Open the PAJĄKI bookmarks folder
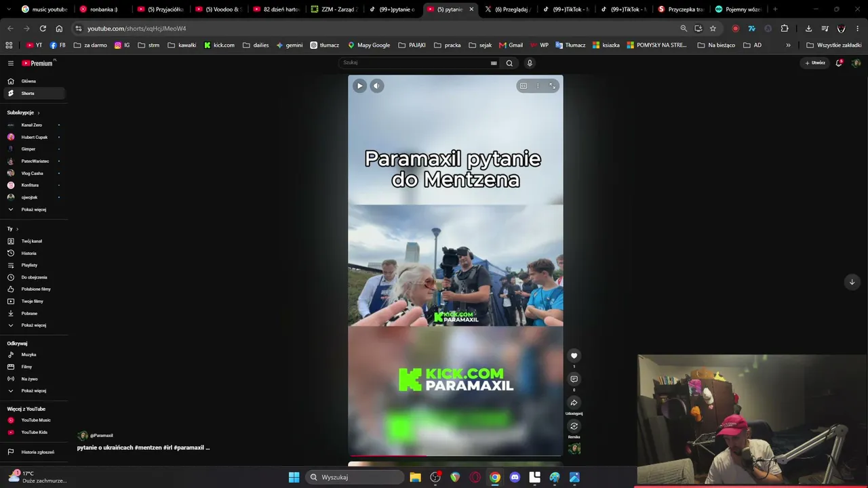This screenshot has height=488, width=868. [x=412, y=45]
